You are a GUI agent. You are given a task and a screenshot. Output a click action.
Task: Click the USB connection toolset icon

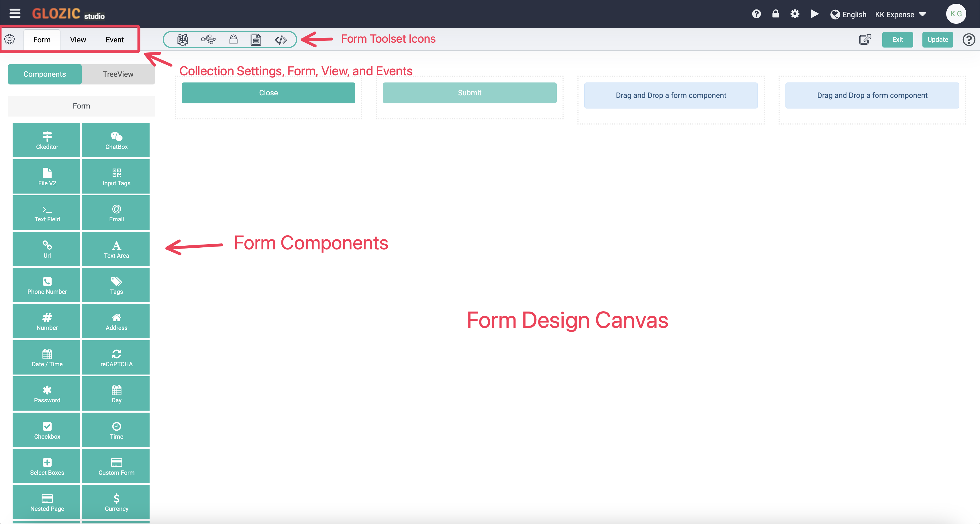pos(209,40)
